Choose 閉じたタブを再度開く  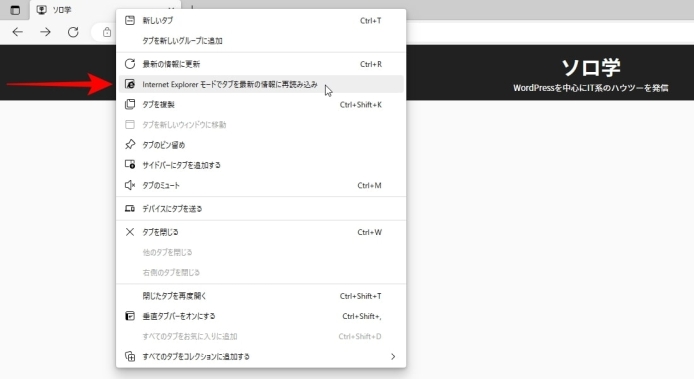pyautogui.click(x=261, y=296)
